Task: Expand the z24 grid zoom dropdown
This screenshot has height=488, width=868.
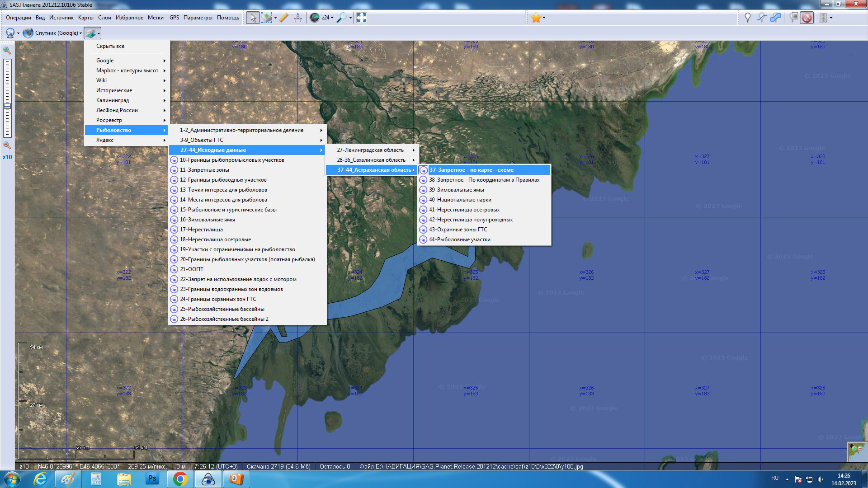Action: tap(332, 18)
